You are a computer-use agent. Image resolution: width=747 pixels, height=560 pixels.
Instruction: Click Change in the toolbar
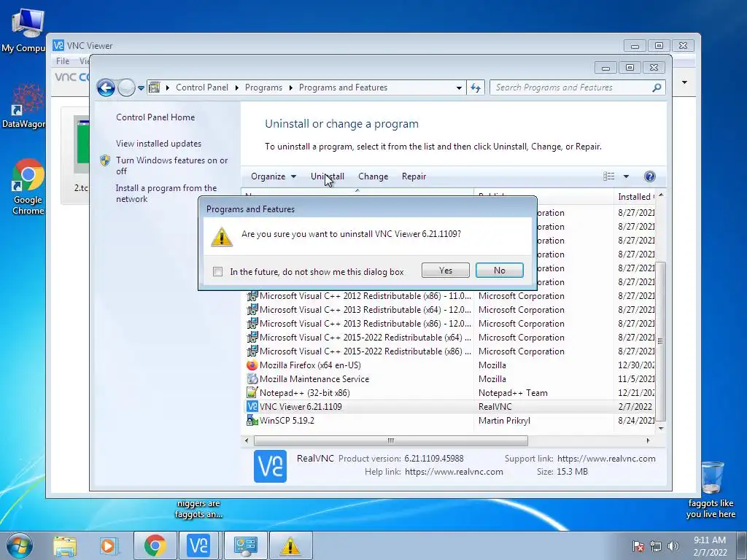coord(373,176)
